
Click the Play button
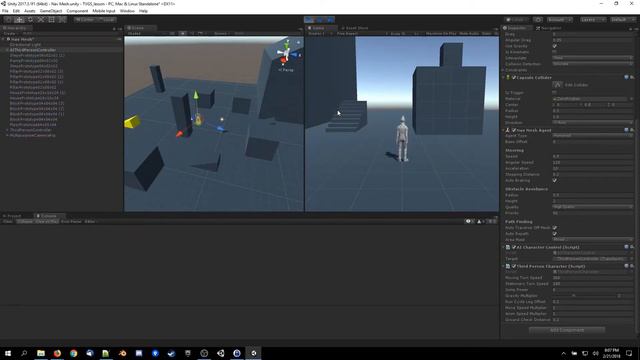(309, 20)
